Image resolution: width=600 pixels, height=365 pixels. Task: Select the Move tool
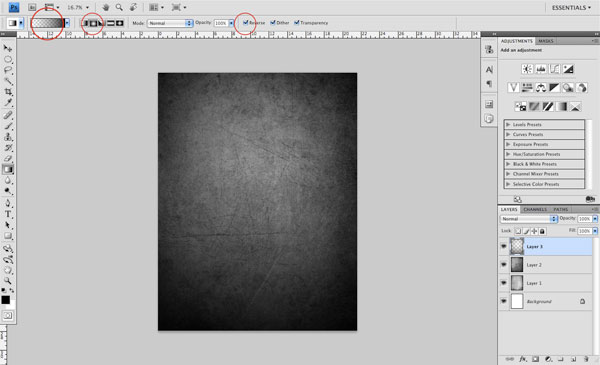[8, 48]
